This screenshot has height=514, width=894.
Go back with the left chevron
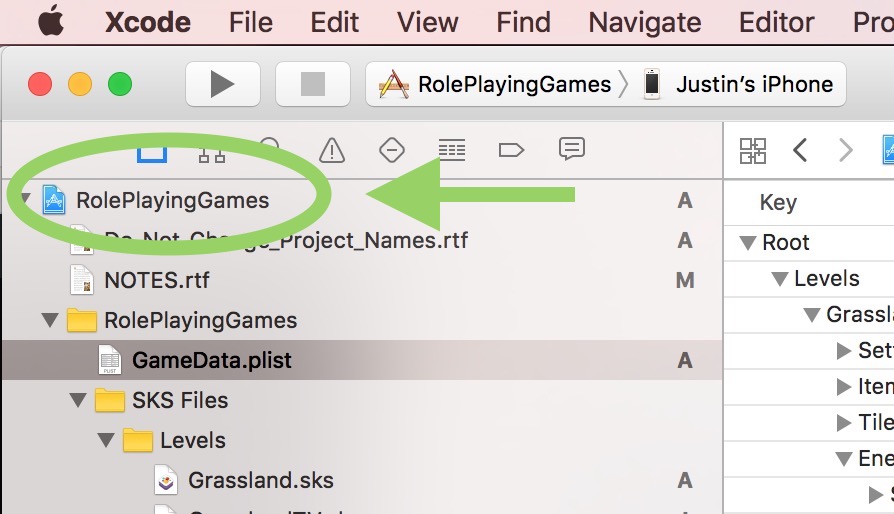799,150
